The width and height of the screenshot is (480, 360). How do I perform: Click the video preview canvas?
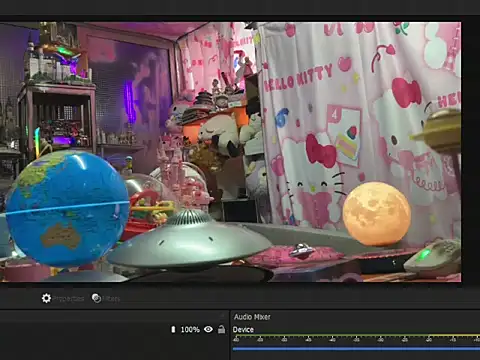[x=230, y=152]
